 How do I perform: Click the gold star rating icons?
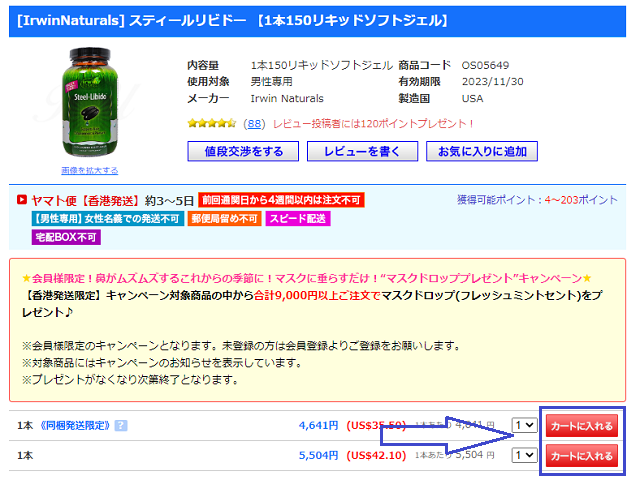tap(211, 123)
